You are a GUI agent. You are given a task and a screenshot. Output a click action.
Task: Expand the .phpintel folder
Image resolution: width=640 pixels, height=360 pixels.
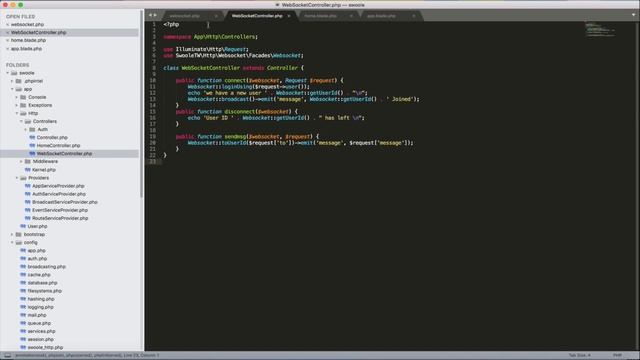12,81
